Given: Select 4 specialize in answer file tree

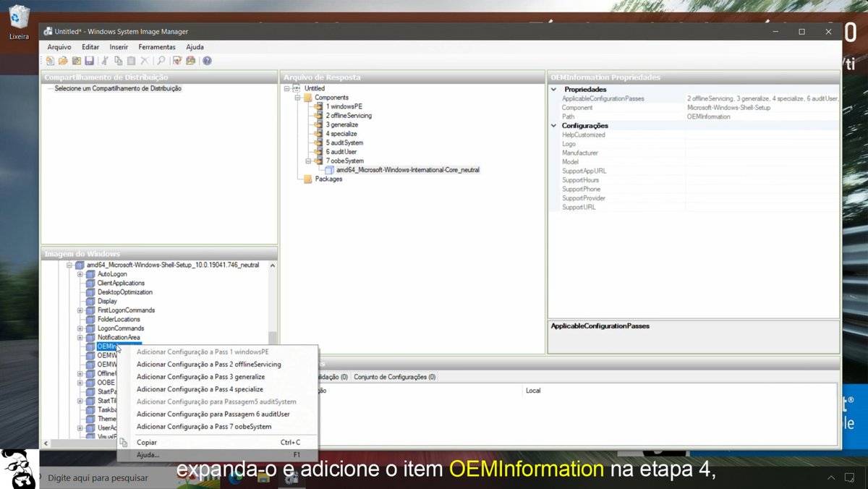Looking at the screenshot, I should pos(341,134).
